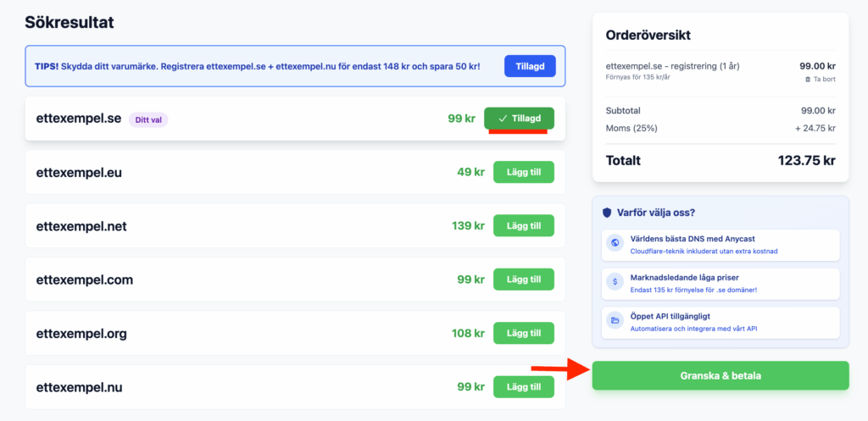Click the shield icon beside Varför välja oss
Screen dimensions: 868x421
click(606, 213)
